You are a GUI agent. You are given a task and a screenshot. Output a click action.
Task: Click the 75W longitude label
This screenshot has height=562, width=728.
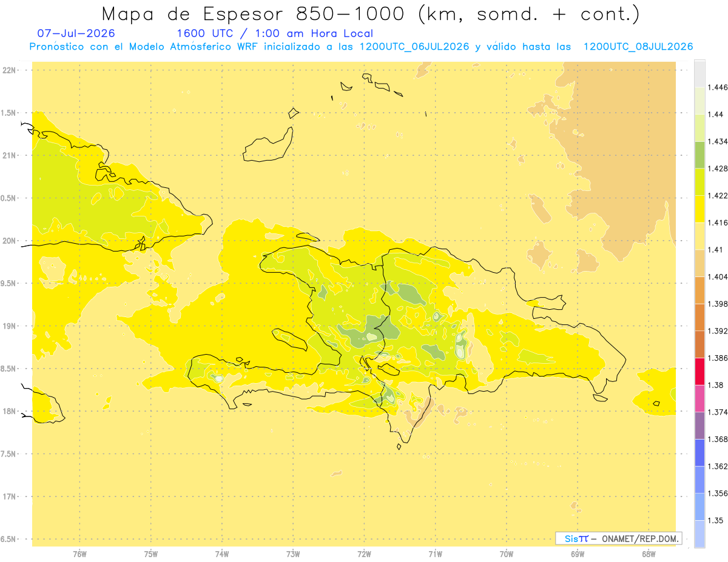pyautogui.click(x=151, y=554)
